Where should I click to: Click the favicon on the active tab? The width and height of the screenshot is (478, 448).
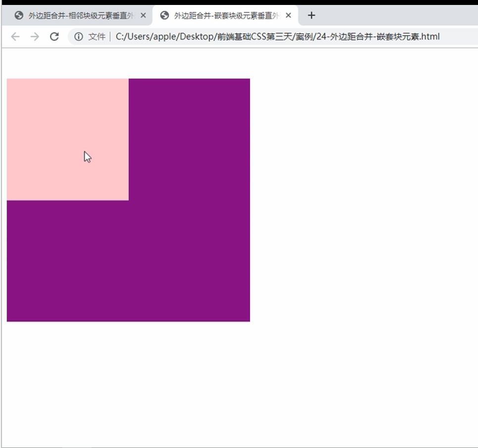point(164,15)
